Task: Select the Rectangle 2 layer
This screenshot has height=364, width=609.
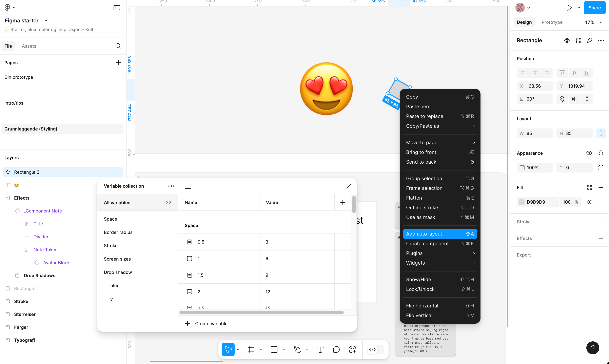Action: pos(63,172)
